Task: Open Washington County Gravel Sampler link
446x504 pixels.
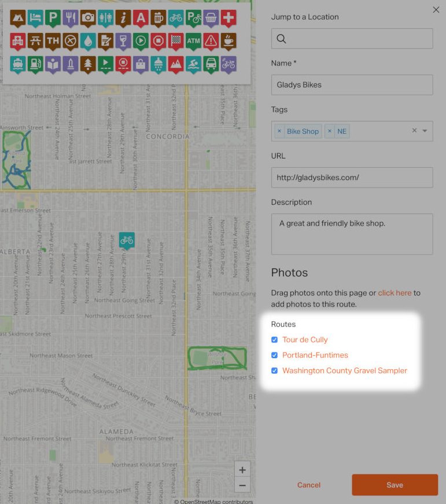Action: tap(345, 370)
